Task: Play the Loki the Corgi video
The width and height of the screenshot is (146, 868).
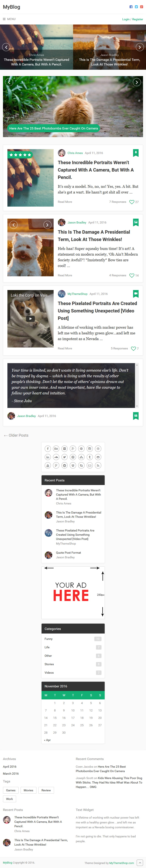Action: (31, 318)
